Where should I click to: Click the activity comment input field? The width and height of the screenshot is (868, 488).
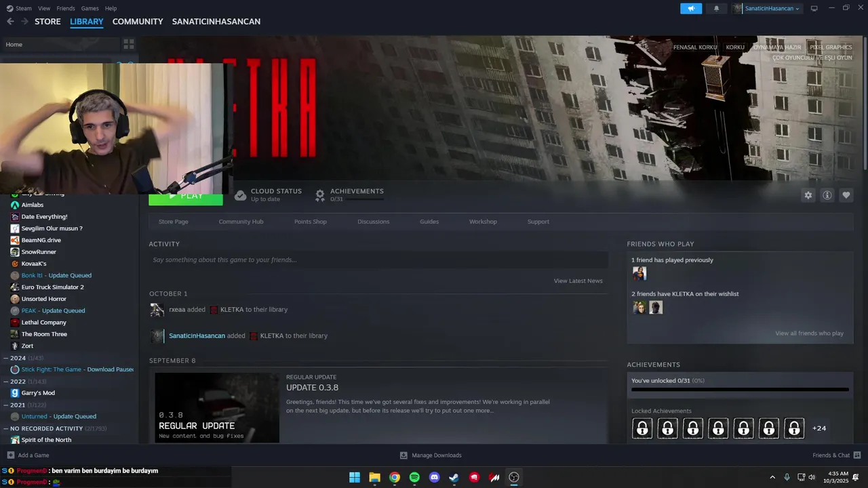[x=378, y=260]
